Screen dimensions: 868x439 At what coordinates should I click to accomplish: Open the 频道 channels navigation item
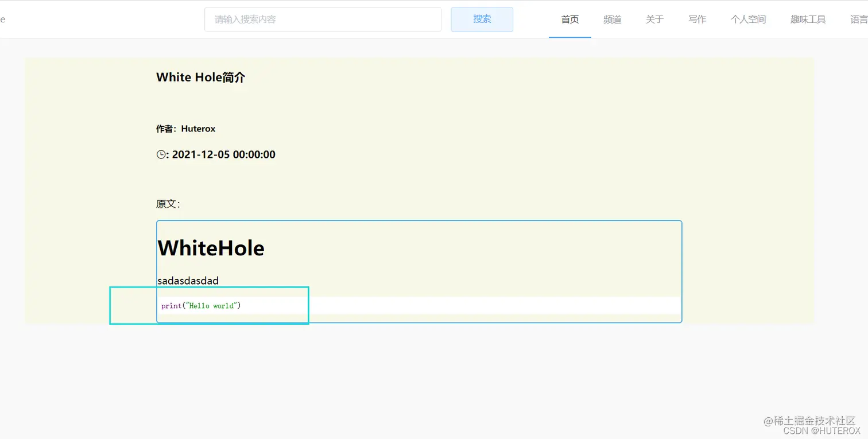[x=612, y=19]
